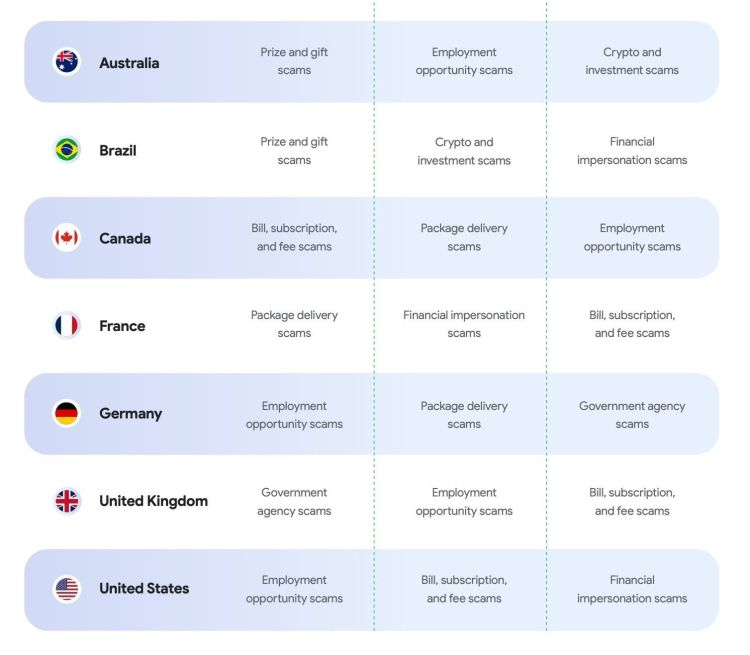Click Australia's Employment opportunity scams cell
Screen dimensions: 750x655
(464, 61)
